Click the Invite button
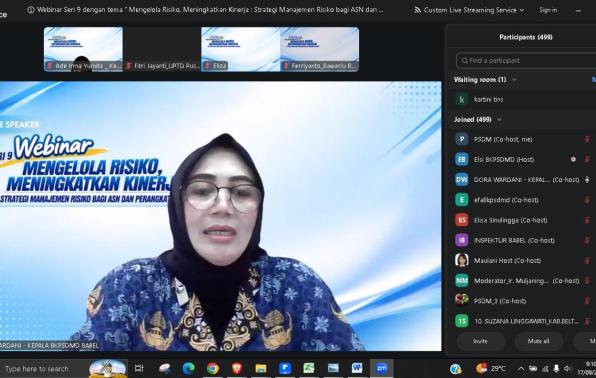Image resolution: width=596 pixels, height=378 pixels. (x=480, y=341)
